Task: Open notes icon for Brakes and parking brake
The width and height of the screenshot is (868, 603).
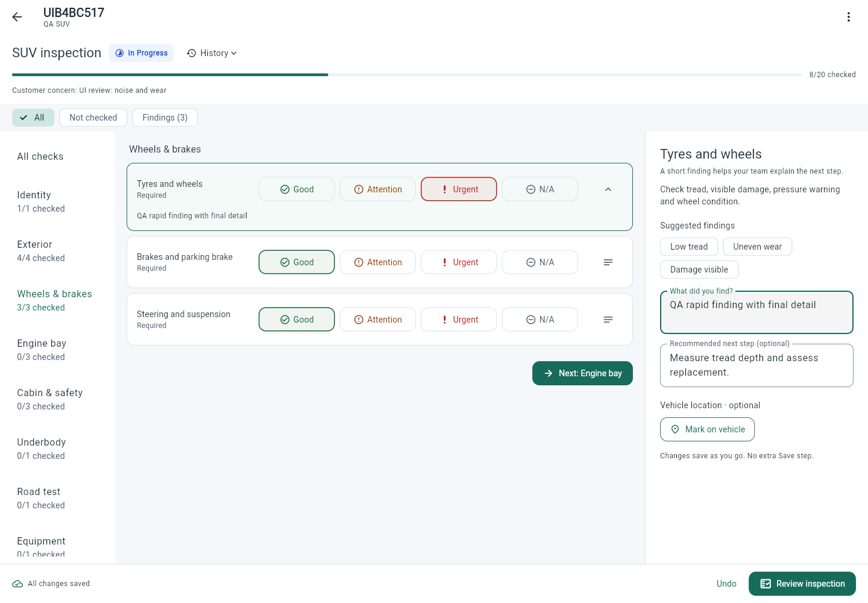Action: pyautogui.click(x=608, y=262)
